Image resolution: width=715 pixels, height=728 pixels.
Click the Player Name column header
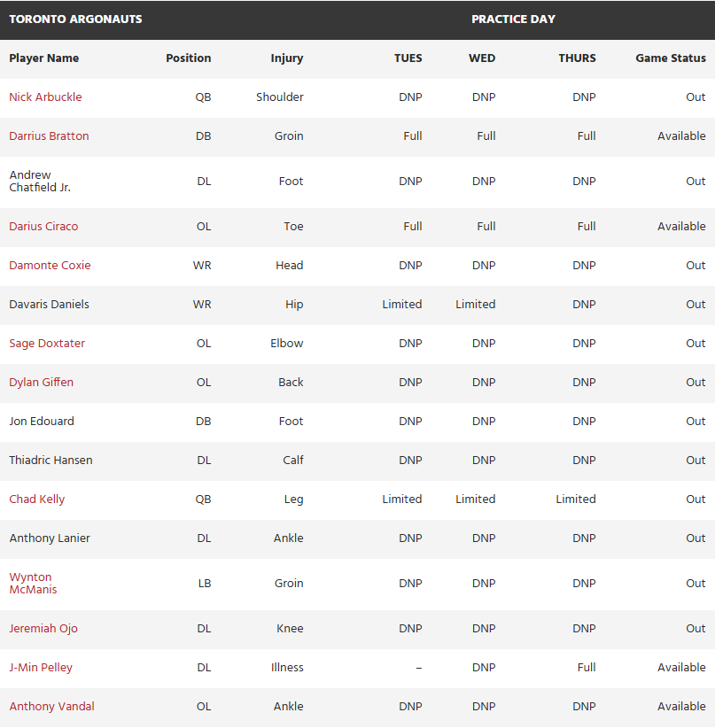point(44,58)
